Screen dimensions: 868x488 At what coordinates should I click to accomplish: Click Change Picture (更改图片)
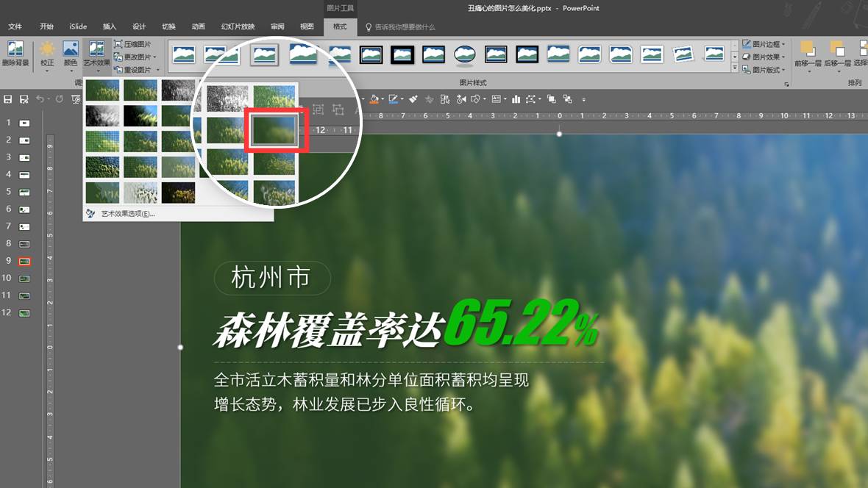pos(135,57)
